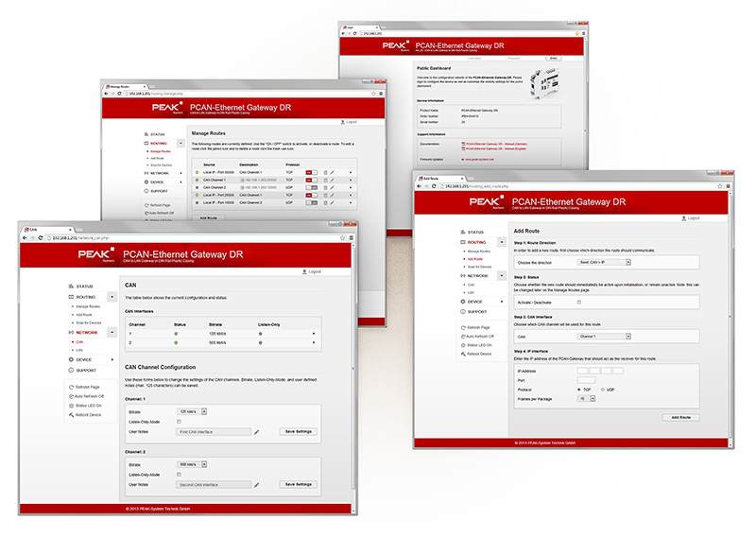Screen dimensions: 756x538
Task: Toggle ON/OFF switch for first route
Action: coord(311,172)
